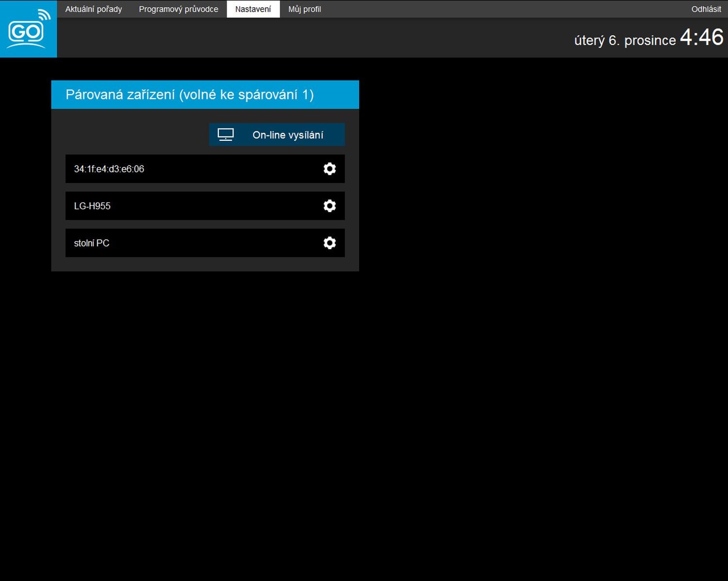Open the Můj profil section
728x581 pixels.
click(304, 9)
